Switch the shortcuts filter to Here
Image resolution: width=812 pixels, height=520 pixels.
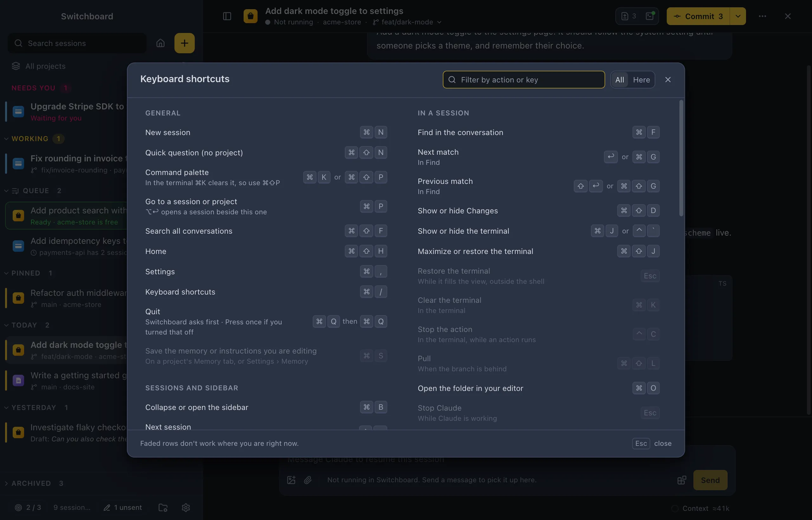point(641,80)
